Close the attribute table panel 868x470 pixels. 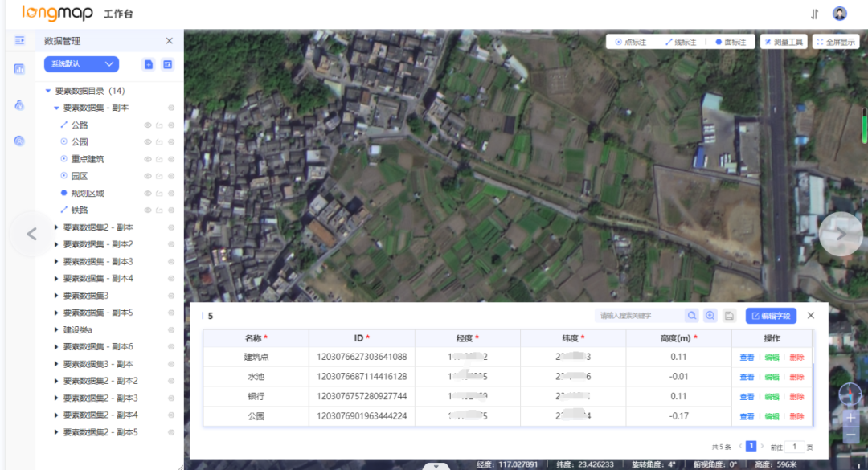tap(811, 316)
